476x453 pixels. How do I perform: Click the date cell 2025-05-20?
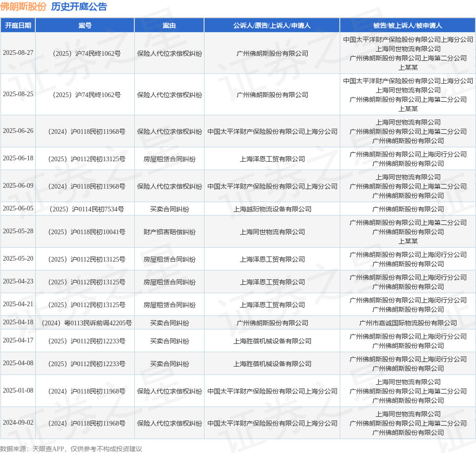point(18,258)
